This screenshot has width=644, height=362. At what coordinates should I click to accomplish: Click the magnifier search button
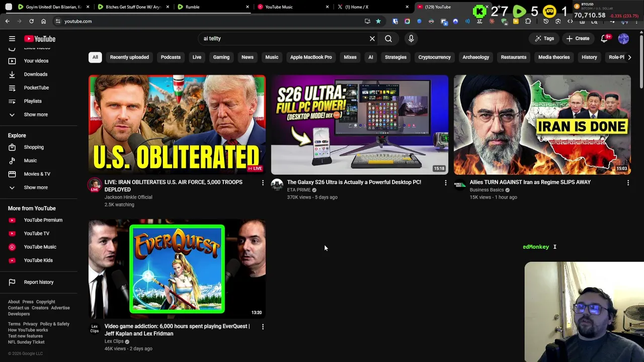click(x=388, y=39)
